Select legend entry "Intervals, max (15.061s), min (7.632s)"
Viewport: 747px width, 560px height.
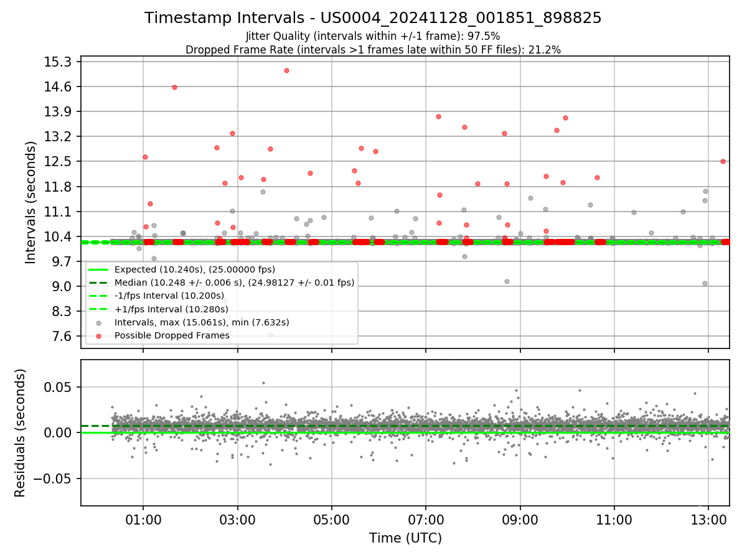click(x=202, y=322)
